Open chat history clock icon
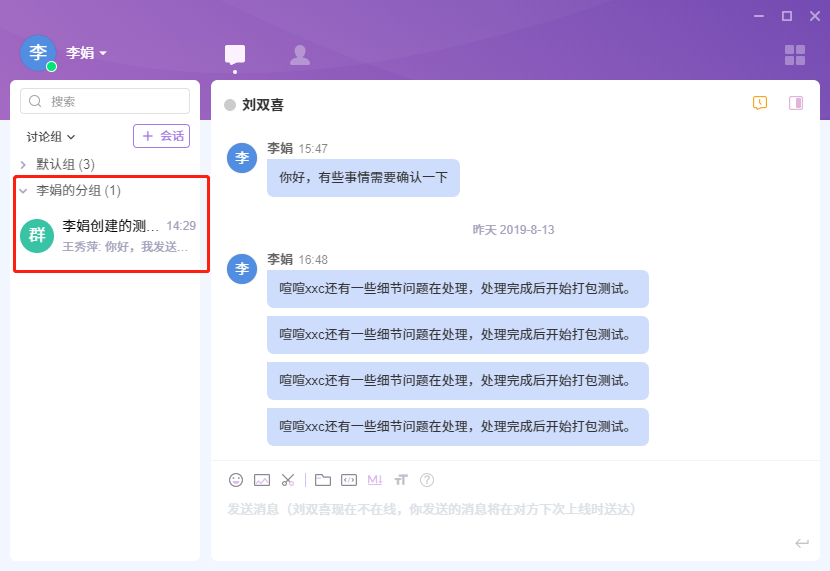This screenshot has height=571, width=830. click(x=760, y=103)
